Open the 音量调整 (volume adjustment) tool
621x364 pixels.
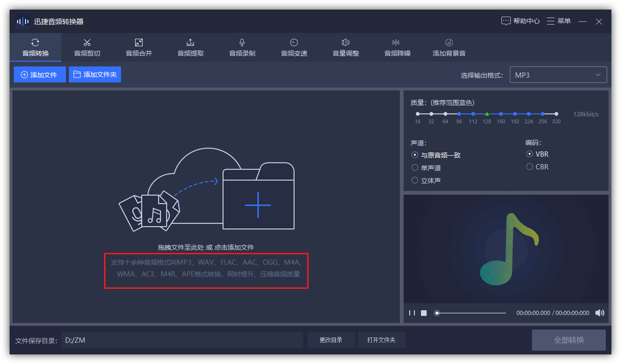pos(345,47)
